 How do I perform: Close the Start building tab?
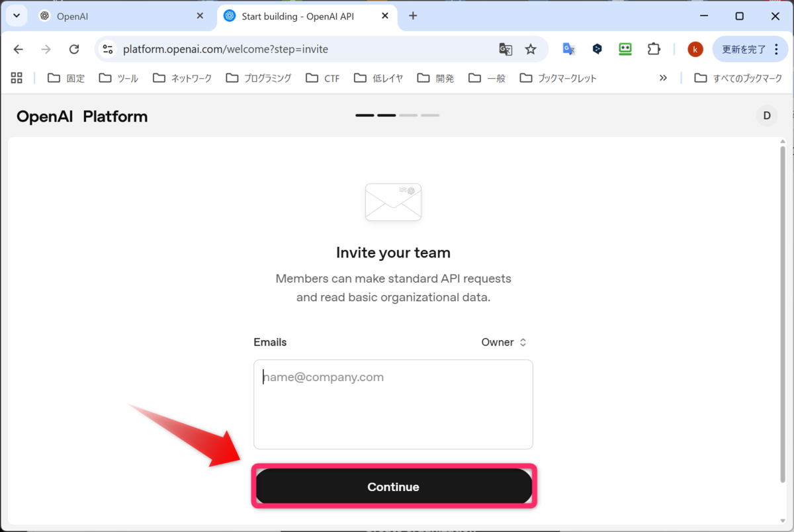(x=384, y=16)
